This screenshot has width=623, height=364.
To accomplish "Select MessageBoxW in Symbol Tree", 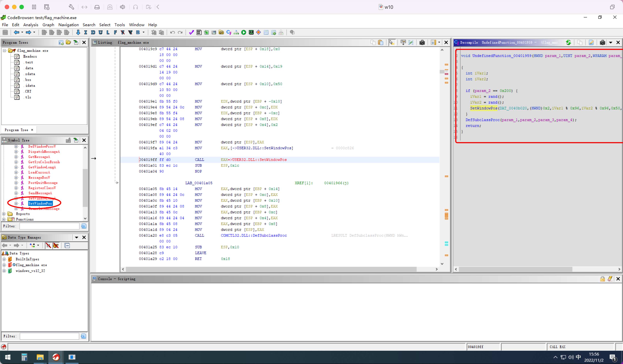I will point(39,178).
